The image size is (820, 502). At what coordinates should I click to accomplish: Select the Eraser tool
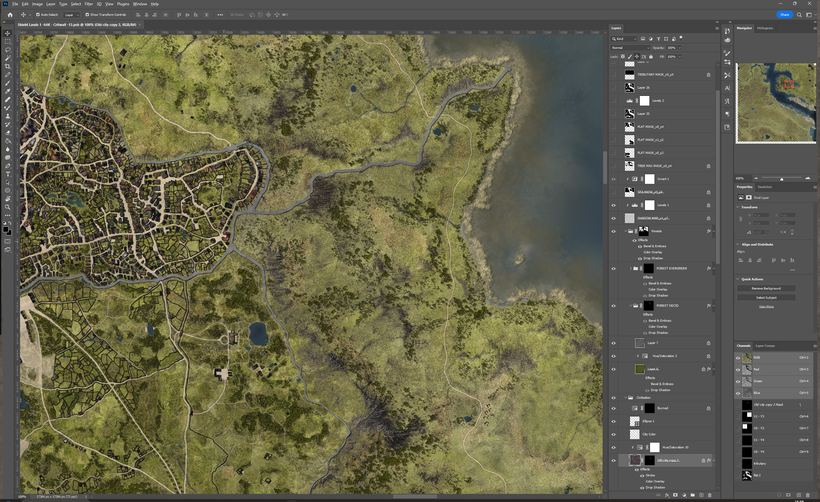pyautogui.click(x=7, y=132)
